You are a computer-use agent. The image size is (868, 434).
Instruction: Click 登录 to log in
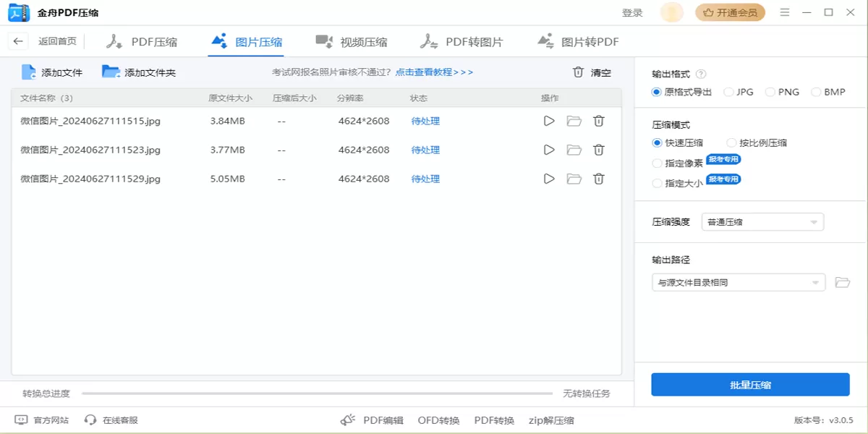pyautogui.click(x=632, y=12)
